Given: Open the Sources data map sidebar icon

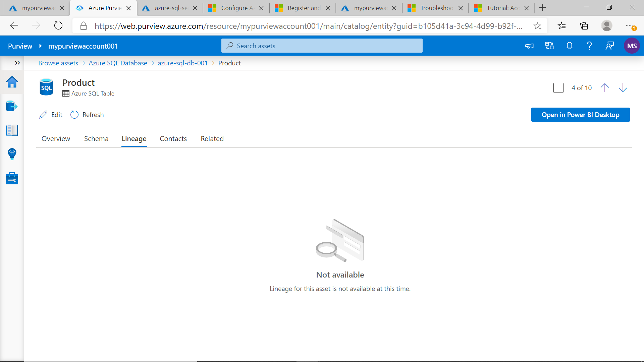Looking at the screenshot, I should click(x=12, y=106).
